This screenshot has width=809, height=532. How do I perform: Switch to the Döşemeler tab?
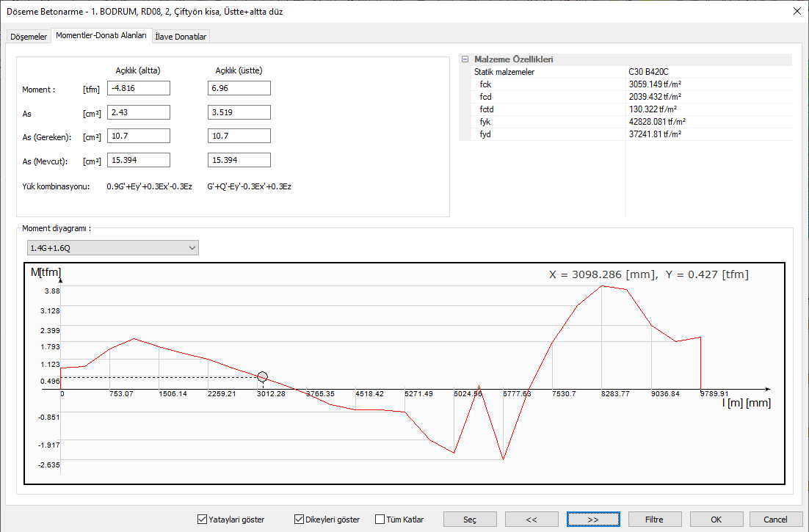pyautogui.click(x=29, y=36)
